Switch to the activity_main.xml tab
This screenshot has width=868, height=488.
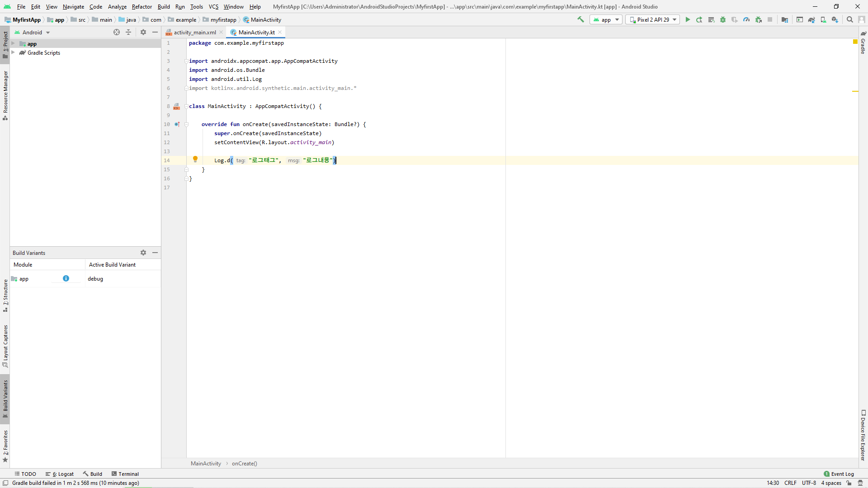(x=194, y=32)
